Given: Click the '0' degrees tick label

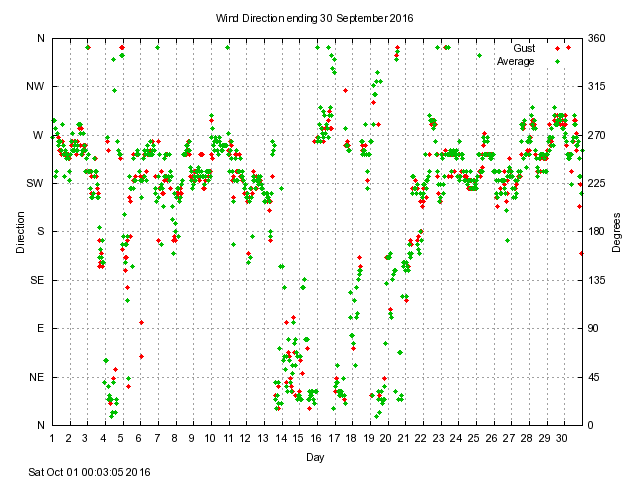Looking at the screenshot, I should click(x=590, y=425).
